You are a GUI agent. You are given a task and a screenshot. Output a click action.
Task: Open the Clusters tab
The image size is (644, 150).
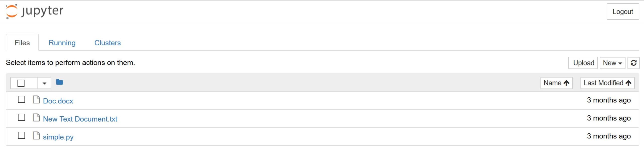click(107, 43)
